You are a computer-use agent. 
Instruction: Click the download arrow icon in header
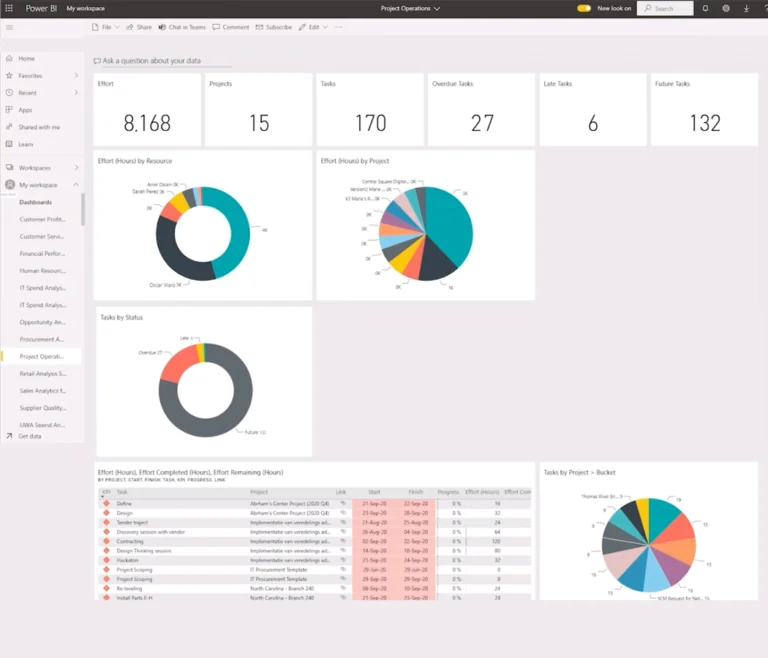click(x=746, y=8)
